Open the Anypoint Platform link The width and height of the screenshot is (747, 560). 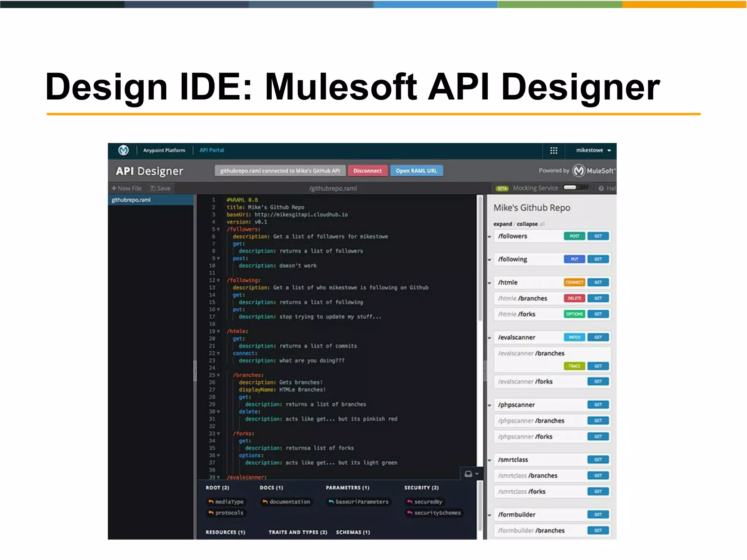[x=164, y=150]
